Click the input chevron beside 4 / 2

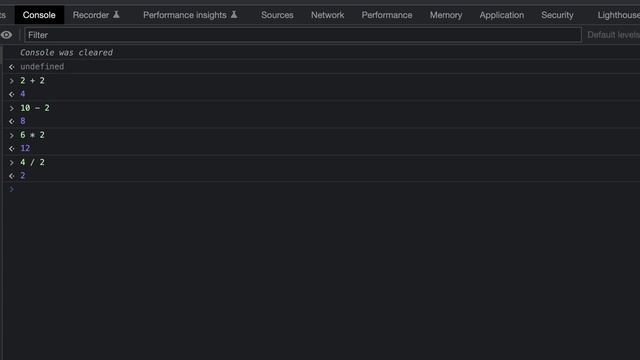[x=11, y=162]
